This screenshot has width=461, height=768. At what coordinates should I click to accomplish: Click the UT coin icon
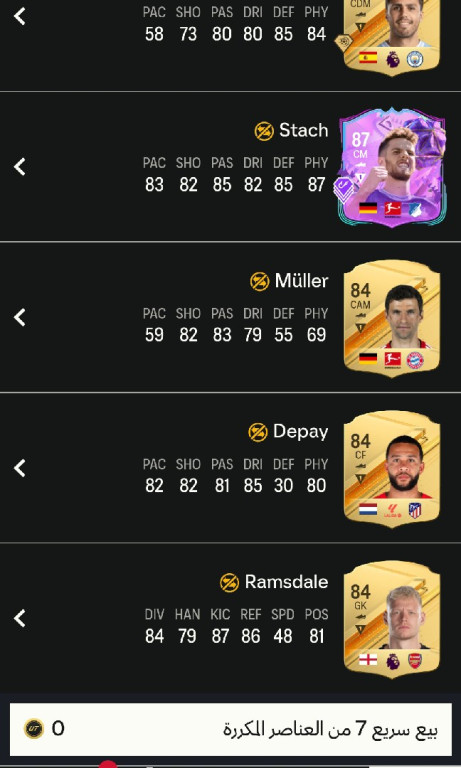coord(34,728)
